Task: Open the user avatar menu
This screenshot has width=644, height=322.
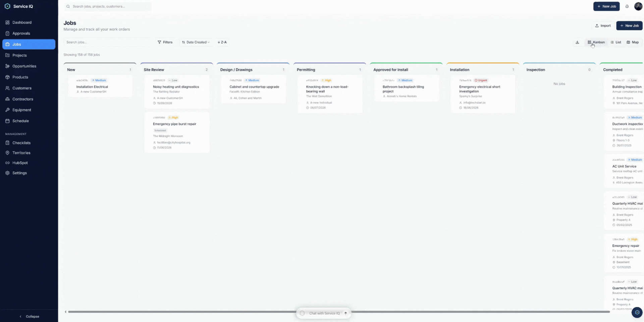Action: click(638, 6)
